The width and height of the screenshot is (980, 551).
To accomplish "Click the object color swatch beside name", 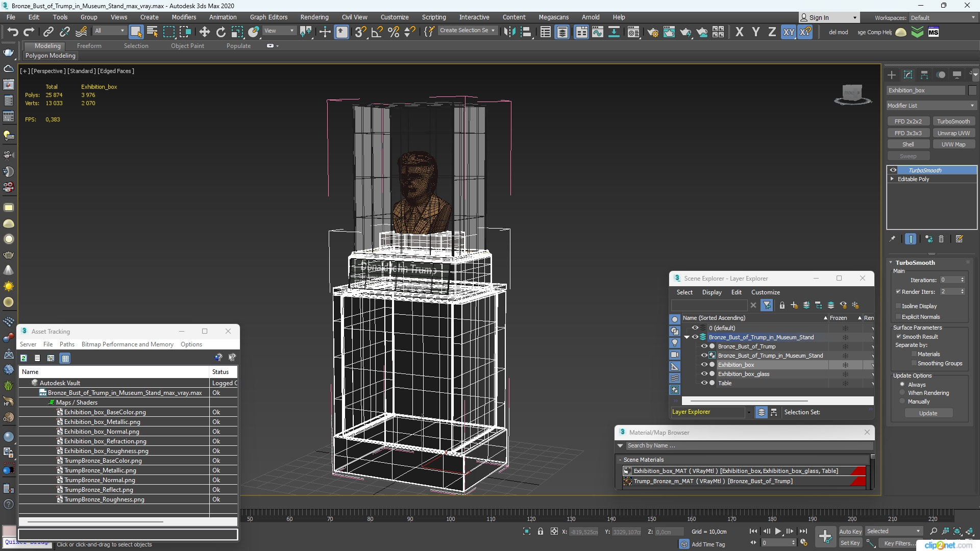I will [972, 90].
